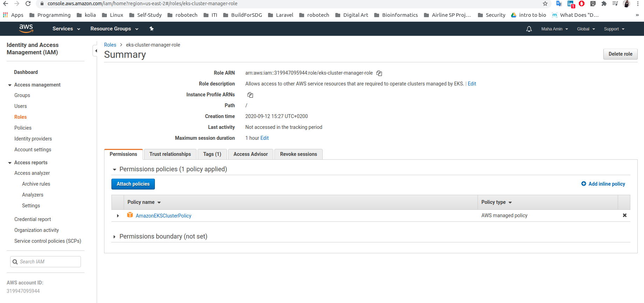Switch to the Trust relationships tab
This screenshot has height=303, width=644.
[170, 154]
